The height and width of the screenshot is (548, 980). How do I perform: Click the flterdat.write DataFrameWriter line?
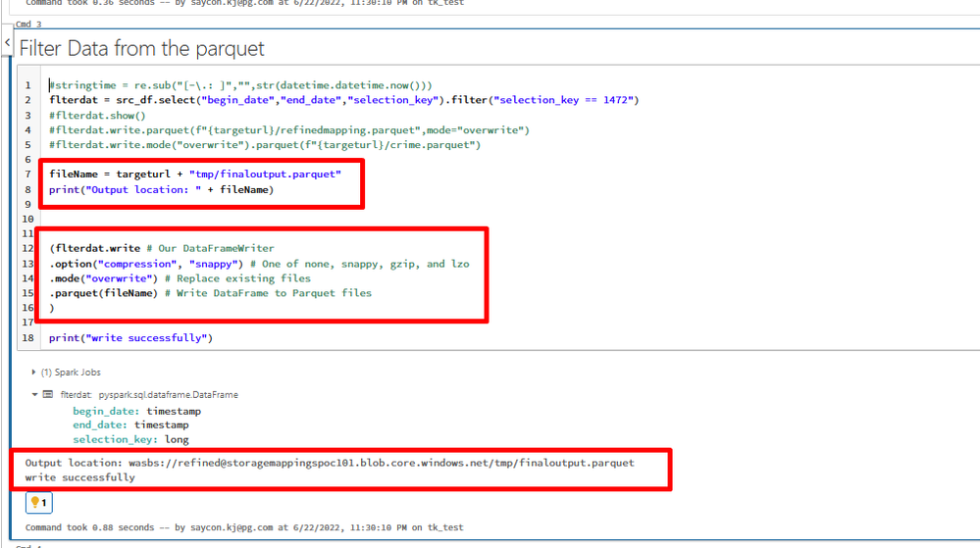(x=162, y=249)
